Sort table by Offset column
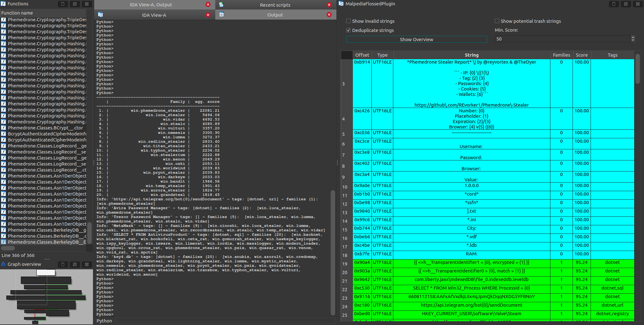This screenshot has width=644, height=325. (362, 55)
